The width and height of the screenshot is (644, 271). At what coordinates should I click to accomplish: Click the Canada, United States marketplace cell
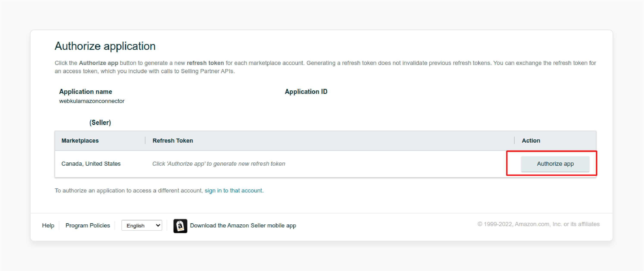(x=91, y=164)
